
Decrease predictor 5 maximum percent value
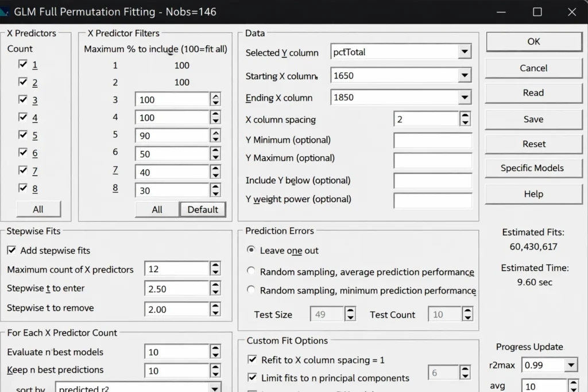pos(215,139)
